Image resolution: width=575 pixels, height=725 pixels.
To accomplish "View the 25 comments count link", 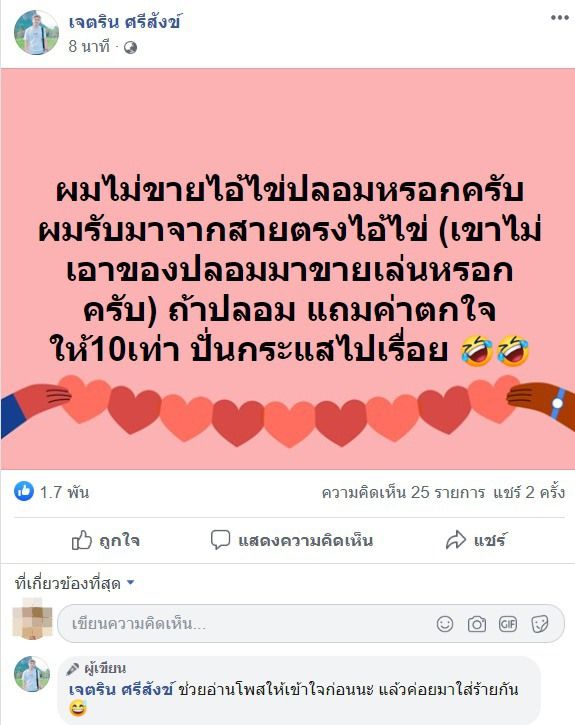I will click(x=403, y=492).
